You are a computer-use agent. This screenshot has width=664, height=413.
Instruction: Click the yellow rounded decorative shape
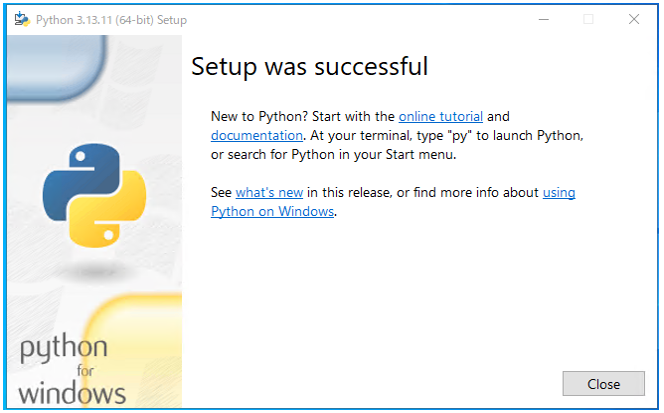(133, 349)
